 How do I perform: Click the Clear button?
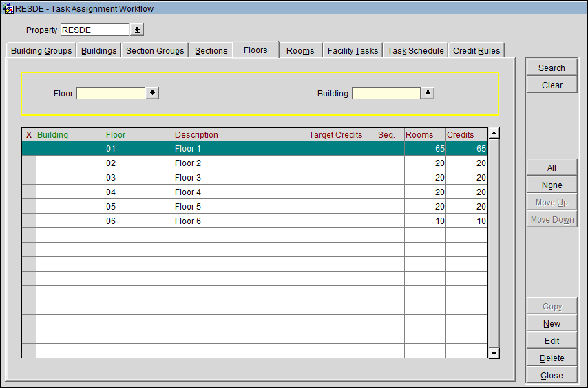(x=552, y=85)
